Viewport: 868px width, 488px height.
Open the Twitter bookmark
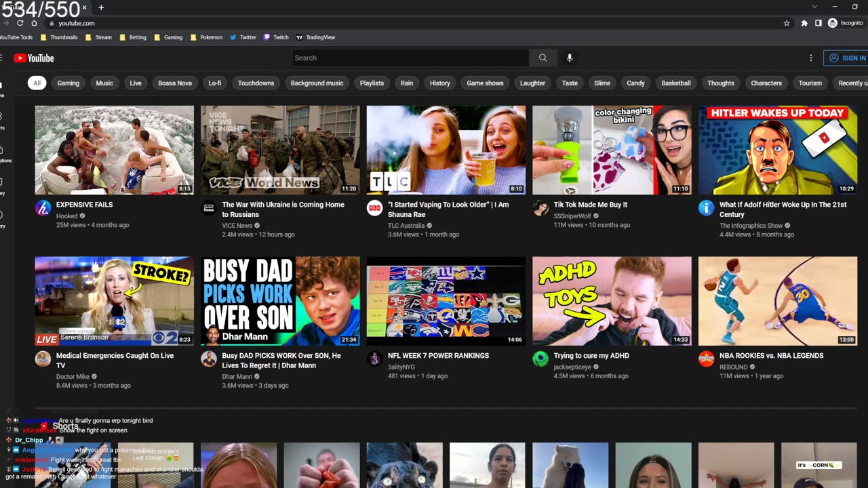243,37
